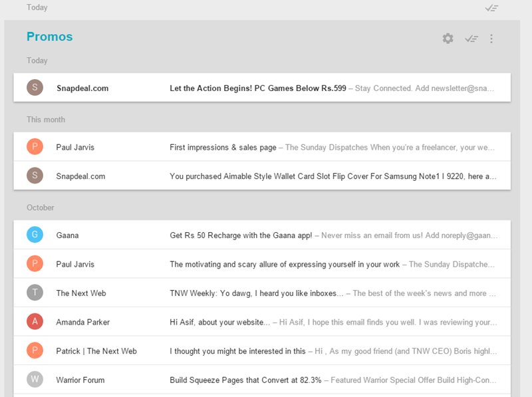Image resolution: width=532 pixels, height=397 pixels.
Task: Open First impressions & sales page email
Action: 262,146
